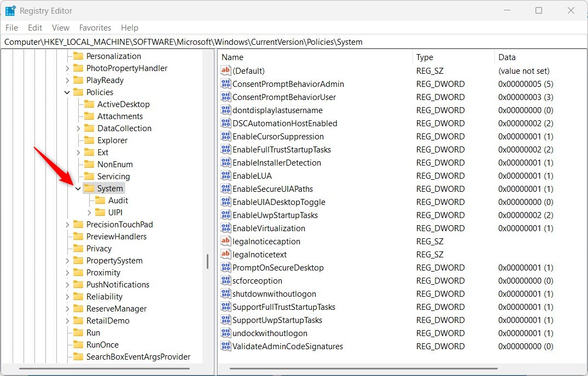Click the folder icon of the System key
Viewport: 588px width, 376px height.
pyautogui.click(x=89, y=188)
